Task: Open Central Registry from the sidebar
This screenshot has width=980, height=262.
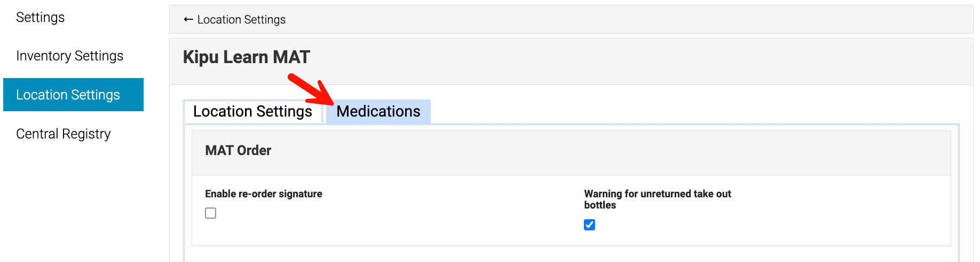Action: (x=64, y=134)
